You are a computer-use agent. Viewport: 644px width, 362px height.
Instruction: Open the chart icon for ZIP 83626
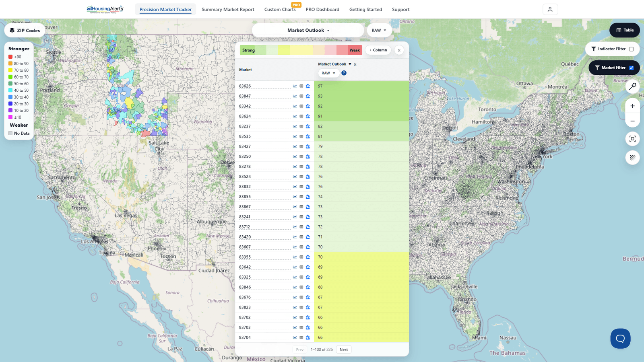(295, 86)
